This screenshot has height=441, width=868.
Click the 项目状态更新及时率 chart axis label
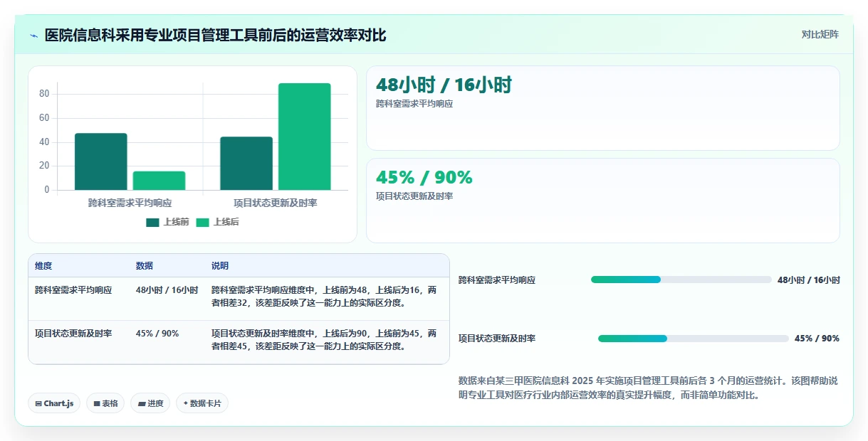276,203
